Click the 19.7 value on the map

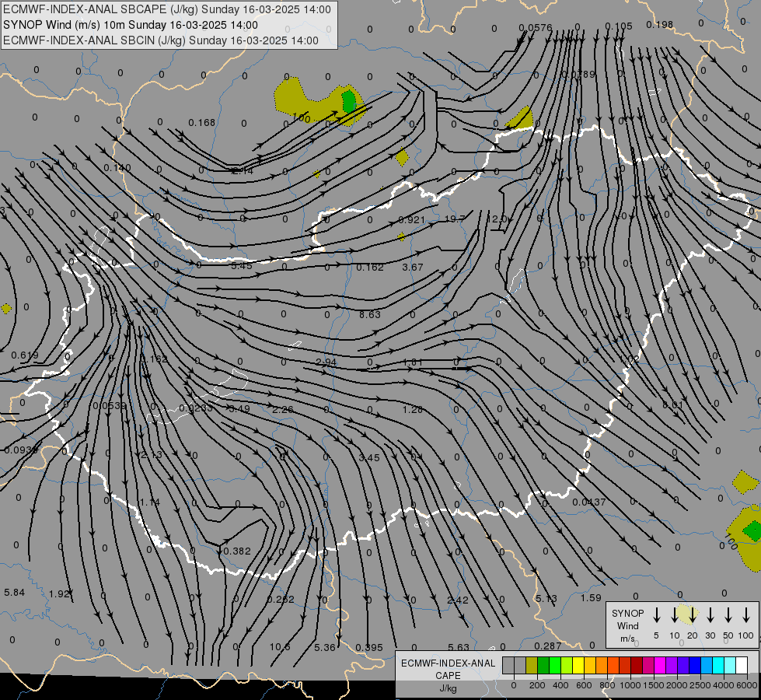[x=455, y=219]
